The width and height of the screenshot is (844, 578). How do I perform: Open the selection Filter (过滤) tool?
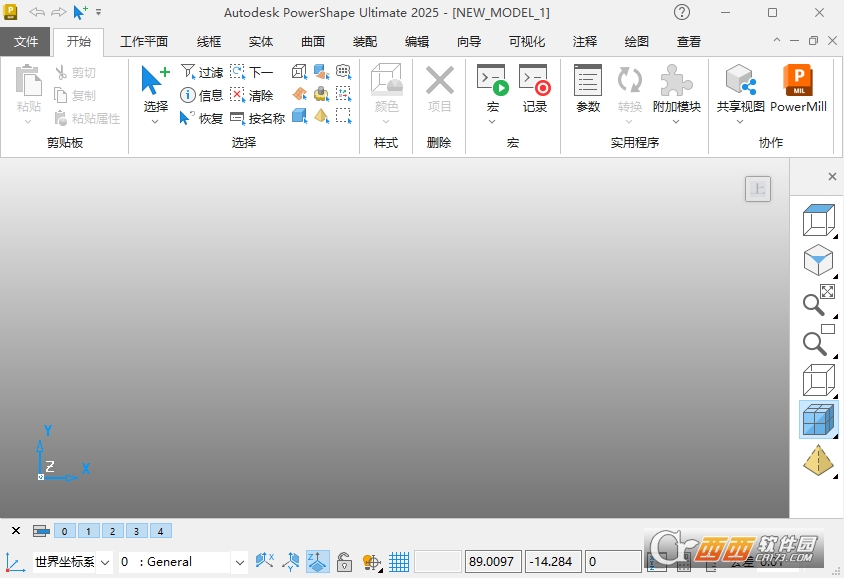(202, 72)
